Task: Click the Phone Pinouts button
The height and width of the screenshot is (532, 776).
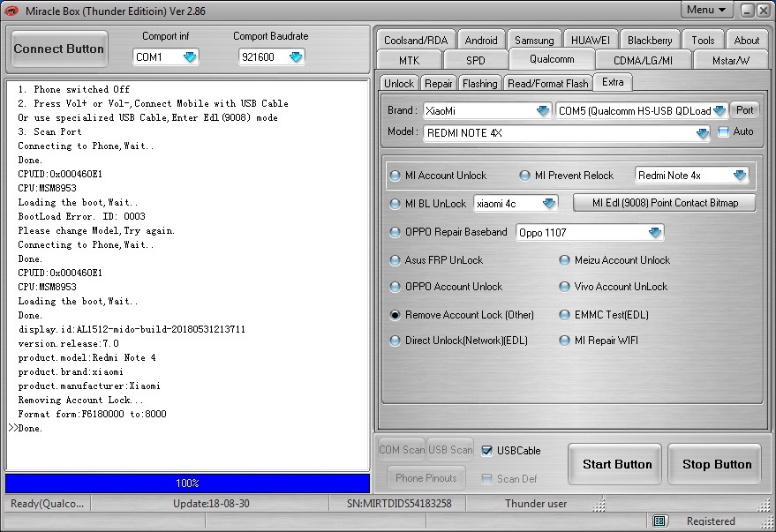Action: click(x=426, y=478)
